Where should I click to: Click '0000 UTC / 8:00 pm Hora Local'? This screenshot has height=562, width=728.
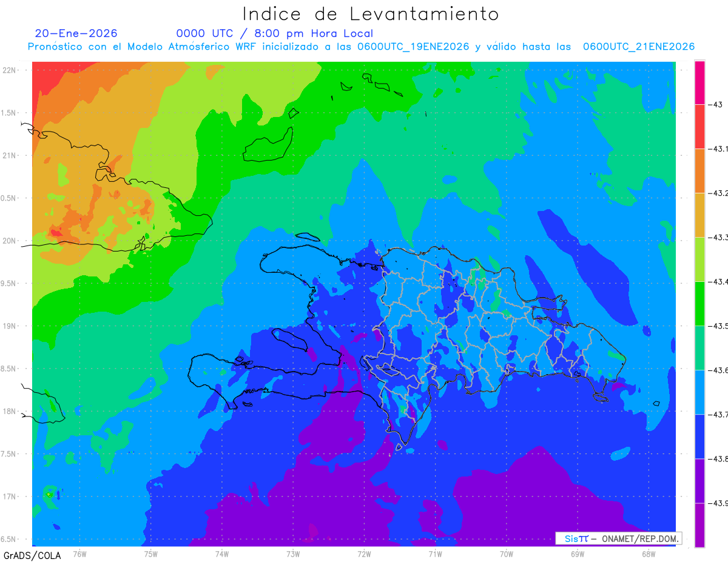pyautogui.click(x=275, y=34)
